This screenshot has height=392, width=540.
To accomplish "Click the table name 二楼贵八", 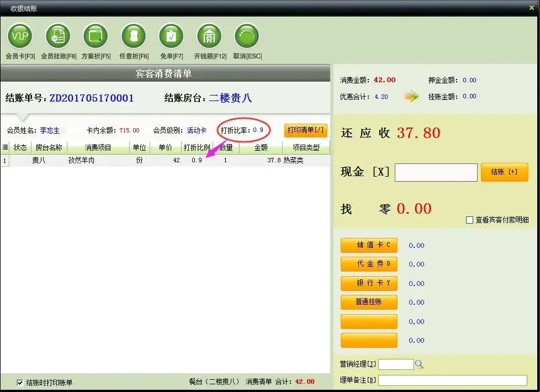I will [230, 98].
